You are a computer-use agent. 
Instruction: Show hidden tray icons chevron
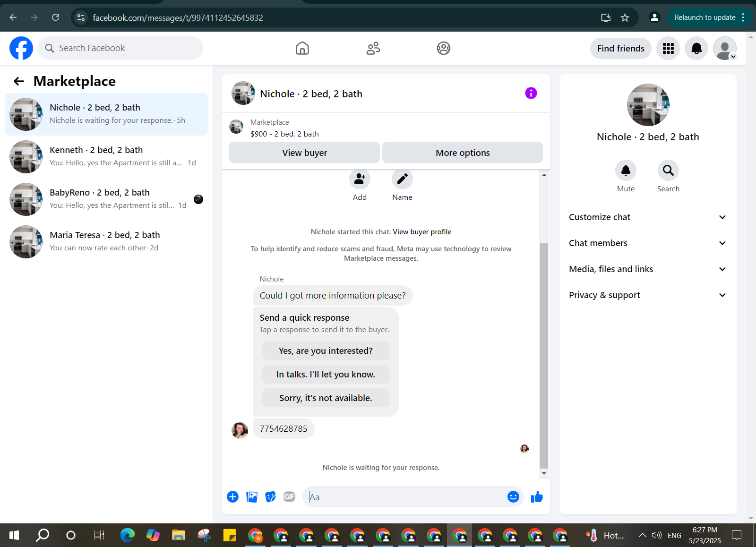(x=642, y=535)
